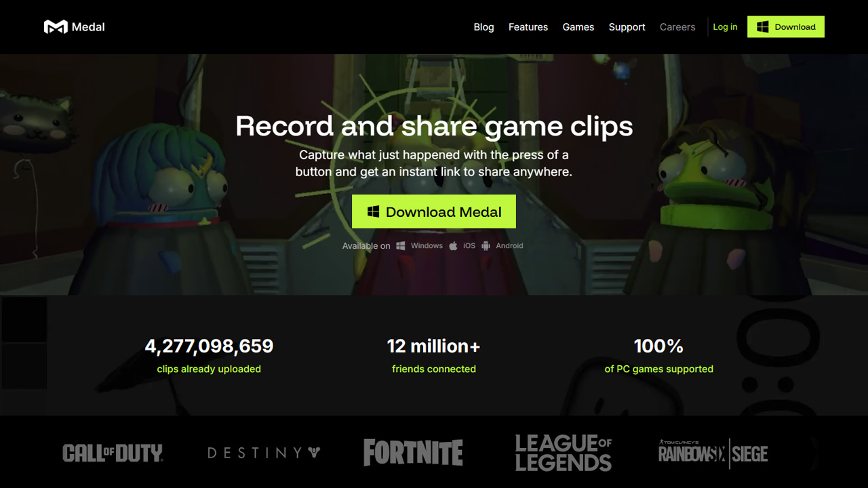Visit the Careers link

click(677, 27)
